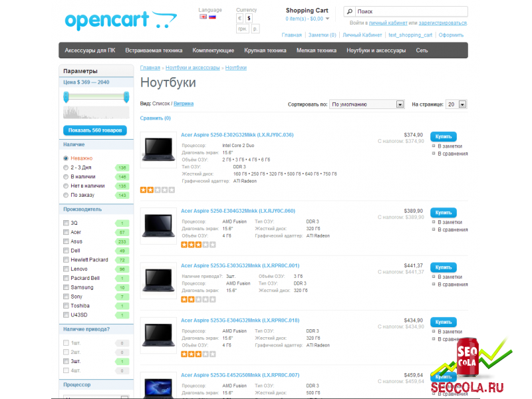Click Показать 560 товаров button

tap(95, 130)
